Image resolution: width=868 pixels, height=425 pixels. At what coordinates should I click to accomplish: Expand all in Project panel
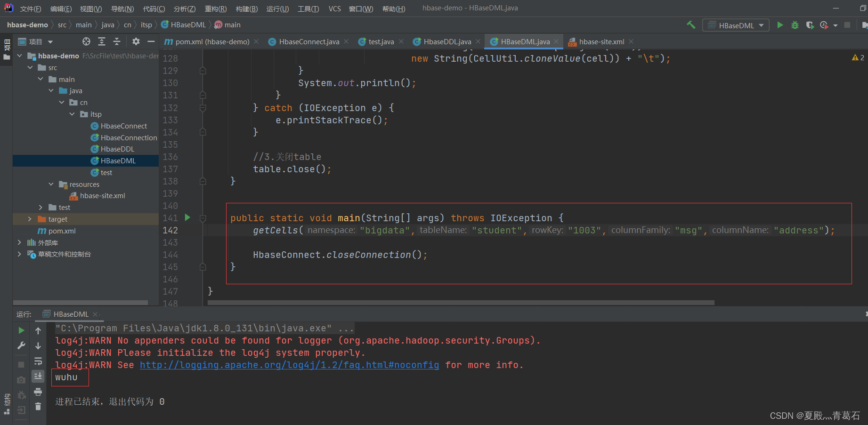(x=102, y=41)
